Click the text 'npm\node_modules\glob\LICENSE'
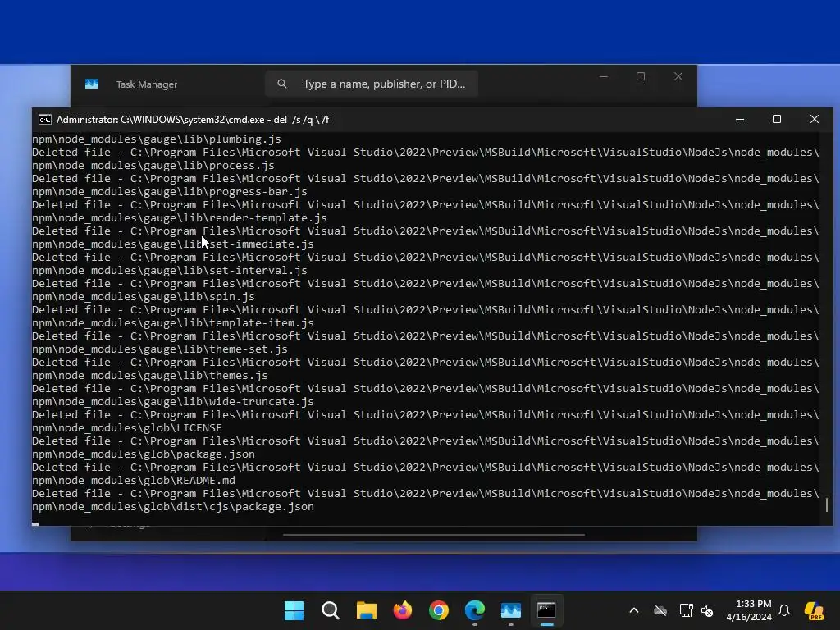Viewport: 840px width, 630px height. [x=127, y=428]
